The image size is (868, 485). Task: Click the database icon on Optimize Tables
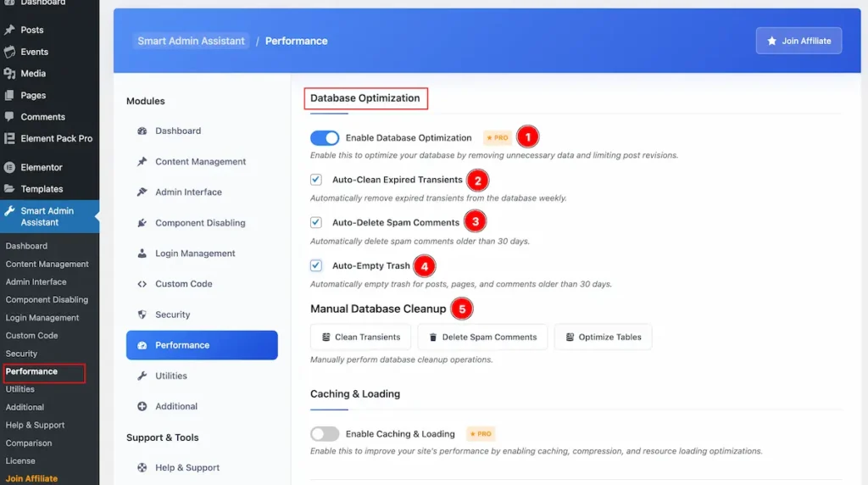pyautogui.click(x=570, y=337)
